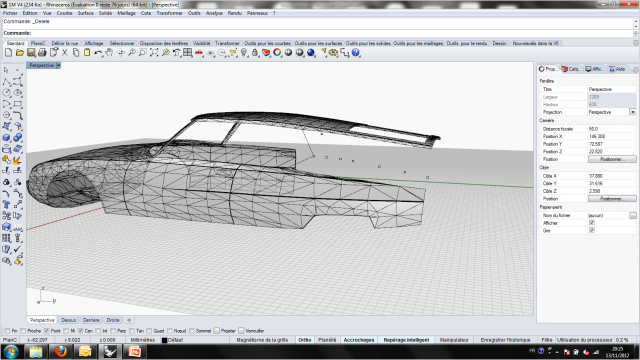
Task: Open the Windows Start menu
Action: click(11, 351)
